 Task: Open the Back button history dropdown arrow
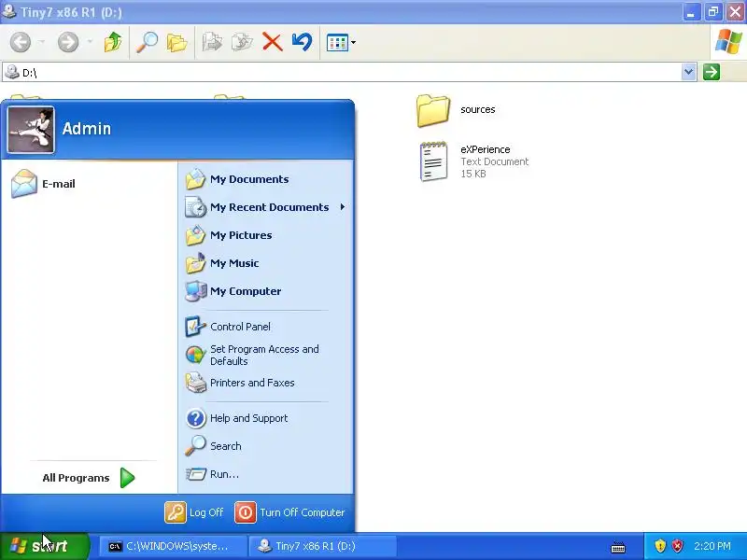coord(42,42)
